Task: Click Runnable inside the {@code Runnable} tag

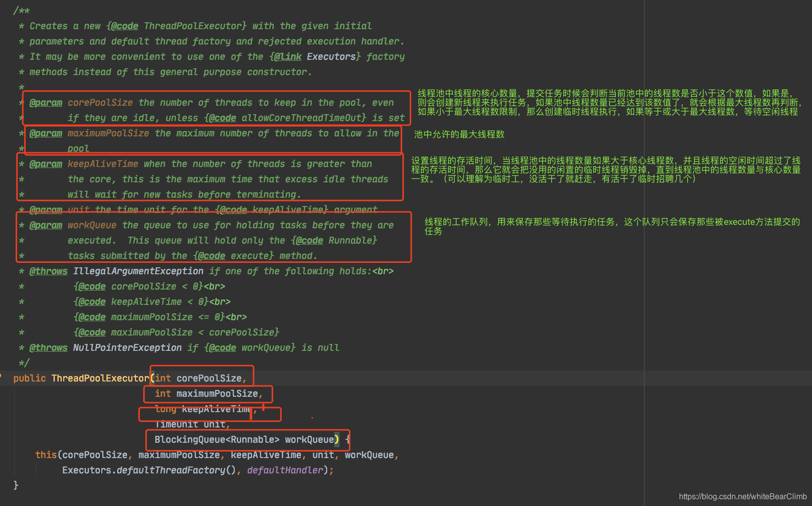Action: point(350,240)
